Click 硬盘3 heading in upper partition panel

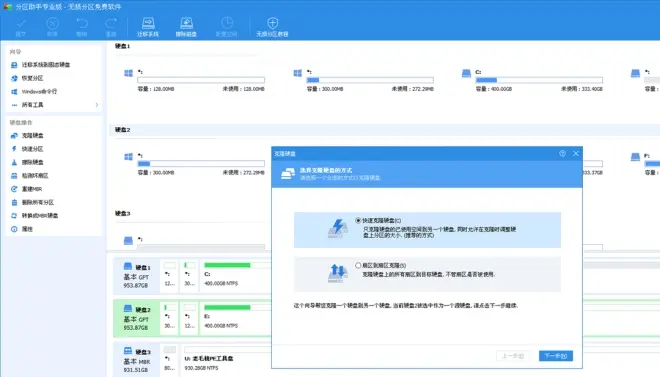click(x=122, y=214)
